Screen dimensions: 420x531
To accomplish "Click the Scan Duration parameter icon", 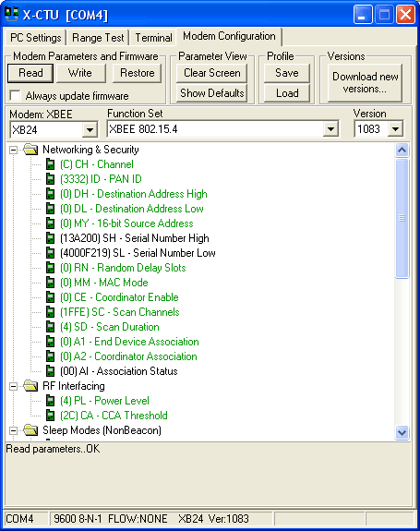I will click(x=50, y=327).
